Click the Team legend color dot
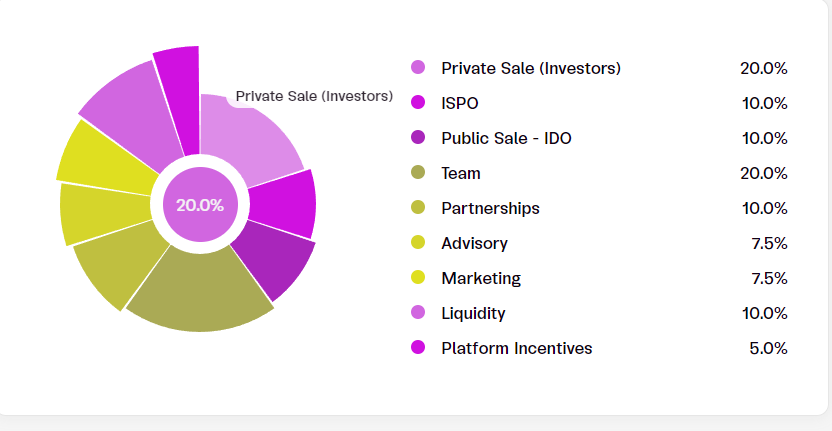This screenshot has height=431, width=832. 418,173
